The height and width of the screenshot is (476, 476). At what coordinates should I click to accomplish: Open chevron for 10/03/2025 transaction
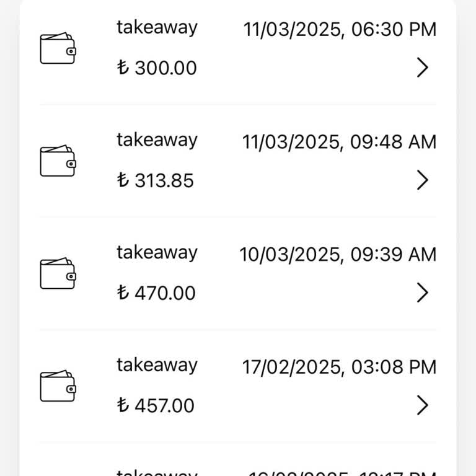(422, 292)
